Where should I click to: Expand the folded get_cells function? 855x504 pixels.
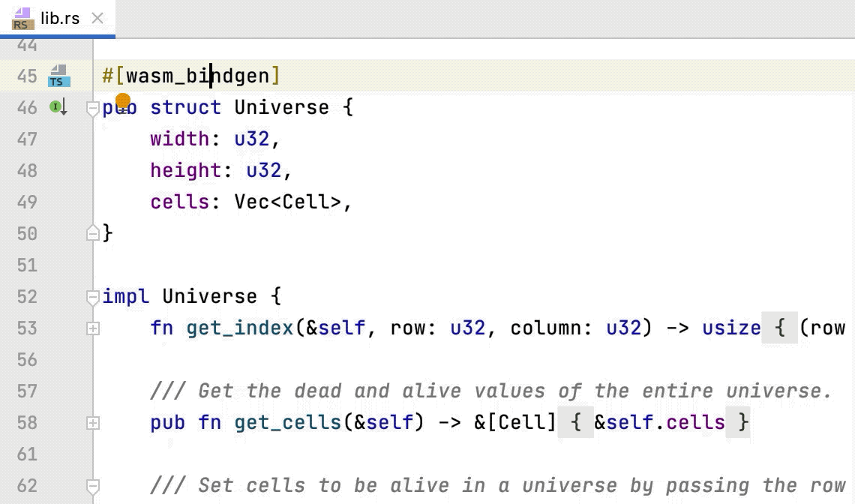coord(93,423)
